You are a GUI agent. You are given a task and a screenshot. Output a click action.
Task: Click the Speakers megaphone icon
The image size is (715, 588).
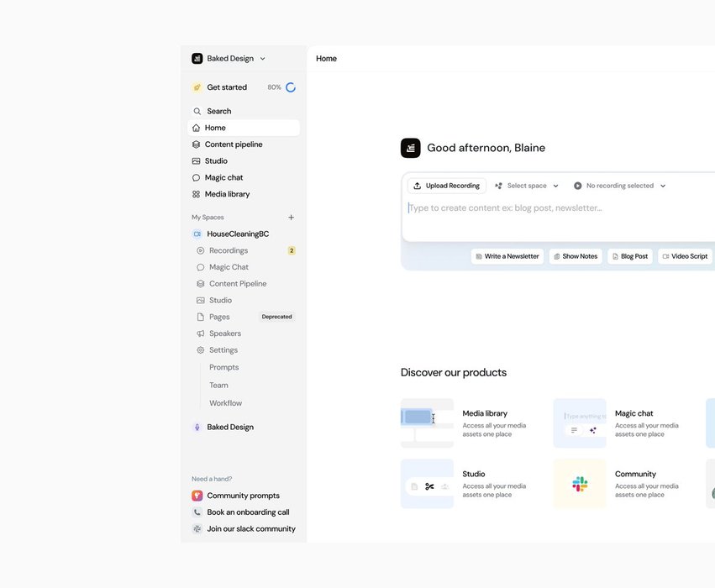(x=200, y=333)
